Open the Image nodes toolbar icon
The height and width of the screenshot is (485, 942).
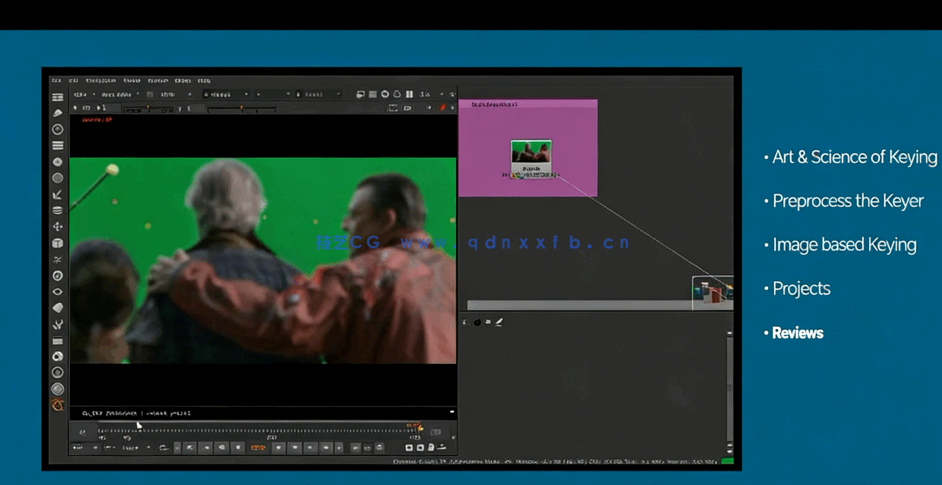coord(58,97)
